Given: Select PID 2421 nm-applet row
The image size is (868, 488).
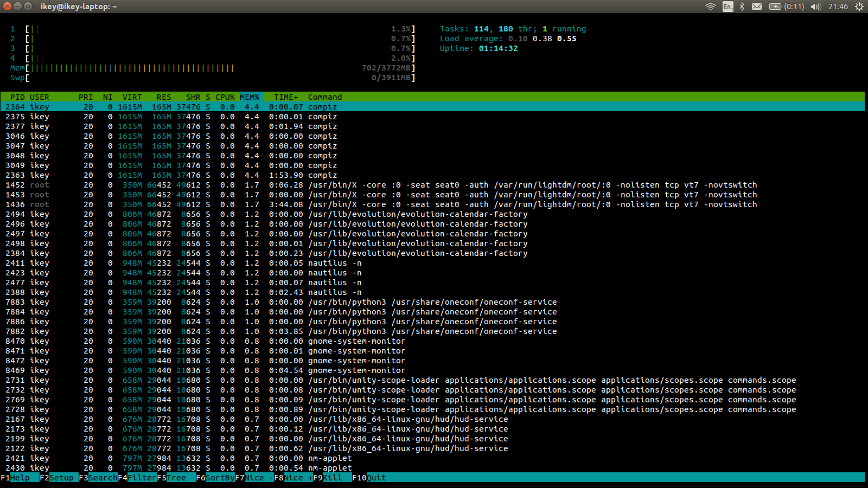Looking at the screenshot, I should point(432,458).
